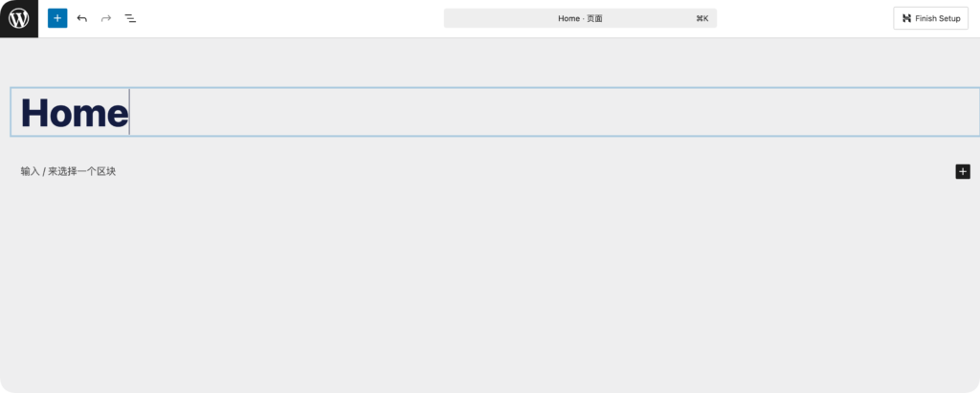Toggle the blue block inserter plus

coord(57,18)
